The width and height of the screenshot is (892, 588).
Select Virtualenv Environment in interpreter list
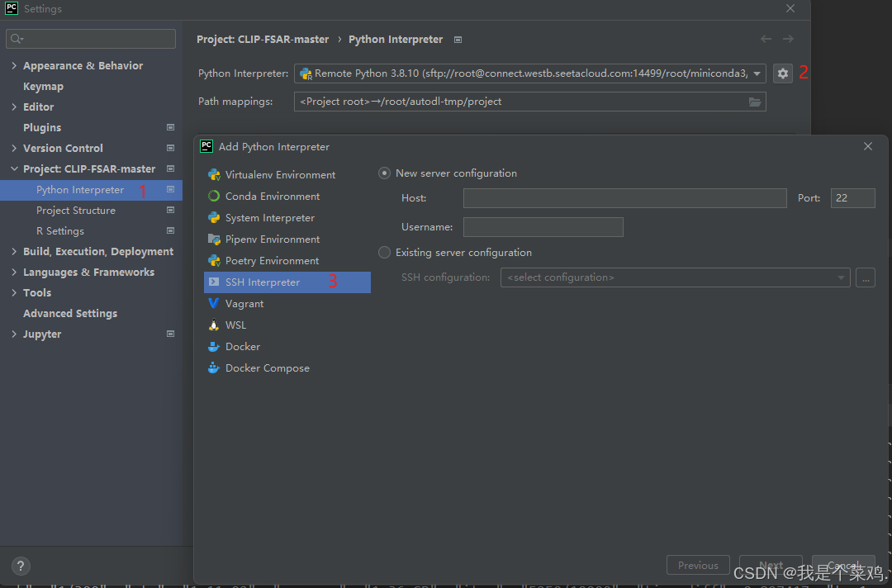tap(287, 174)
